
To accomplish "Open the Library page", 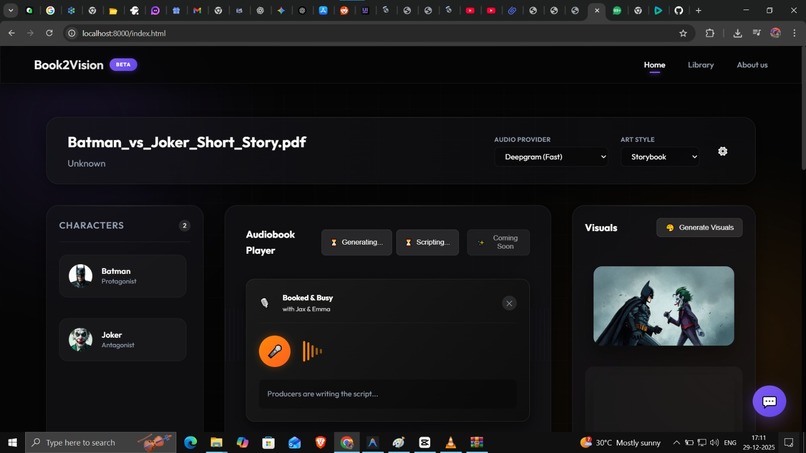I will click(701, 65).
